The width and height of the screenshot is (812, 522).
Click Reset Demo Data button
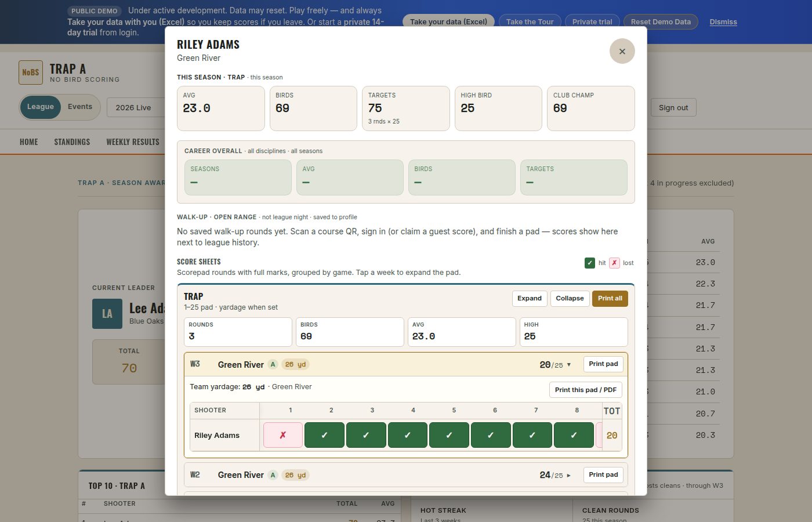(x=661, y=21)
